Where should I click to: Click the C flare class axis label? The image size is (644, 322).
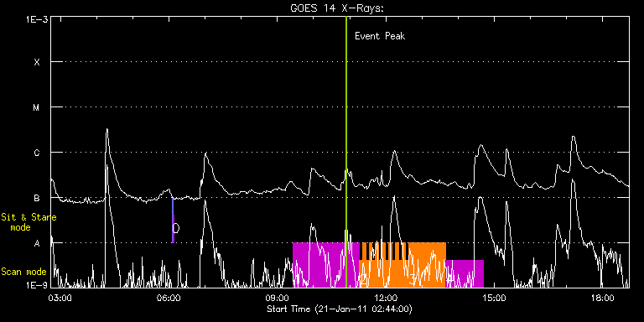click(x=37, y=153)
